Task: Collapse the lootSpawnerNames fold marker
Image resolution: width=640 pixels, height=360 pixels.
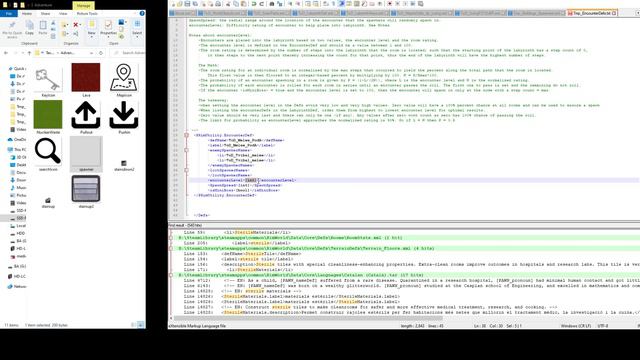Action: (187, 170)
